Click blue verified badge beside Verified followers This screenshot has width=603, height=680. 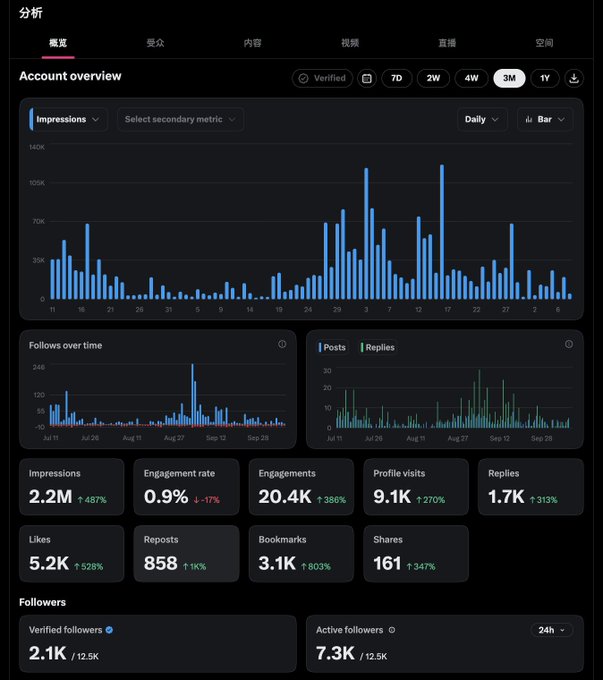click(x=109, y=630)
